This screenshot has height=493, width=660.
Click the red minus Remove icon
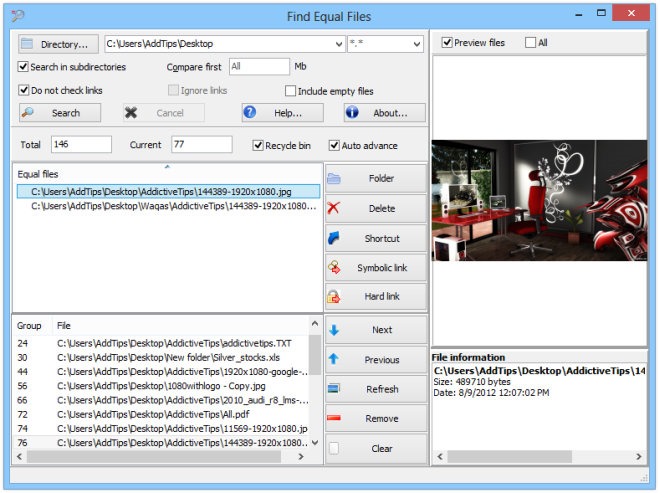(333, 418)
